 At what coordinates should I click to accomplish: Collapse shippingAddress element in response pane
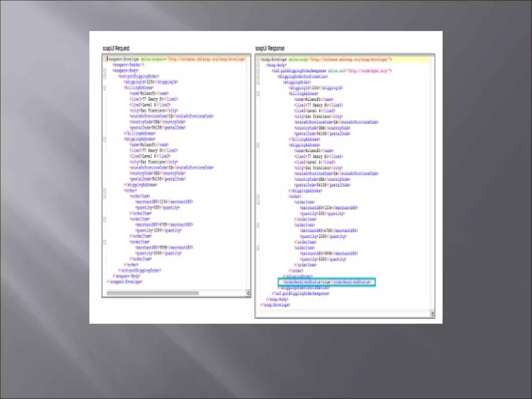(258, 145)
